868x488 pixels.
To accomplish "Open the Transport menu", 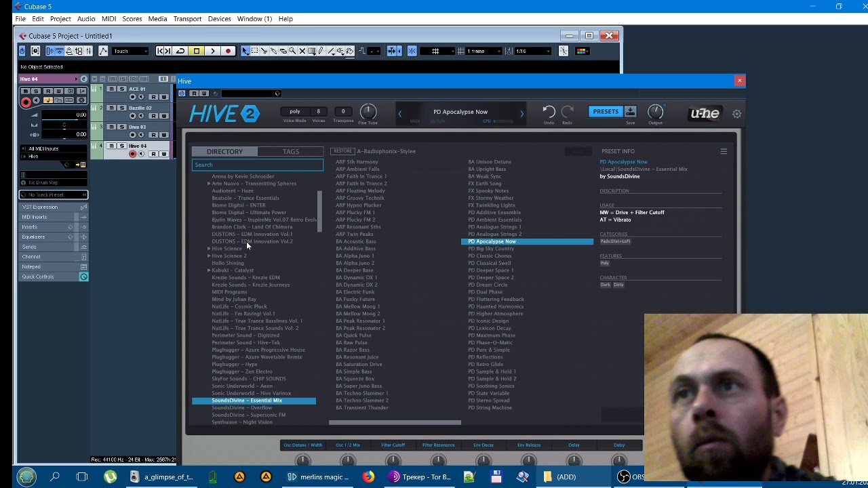I will tap(187, 19).
